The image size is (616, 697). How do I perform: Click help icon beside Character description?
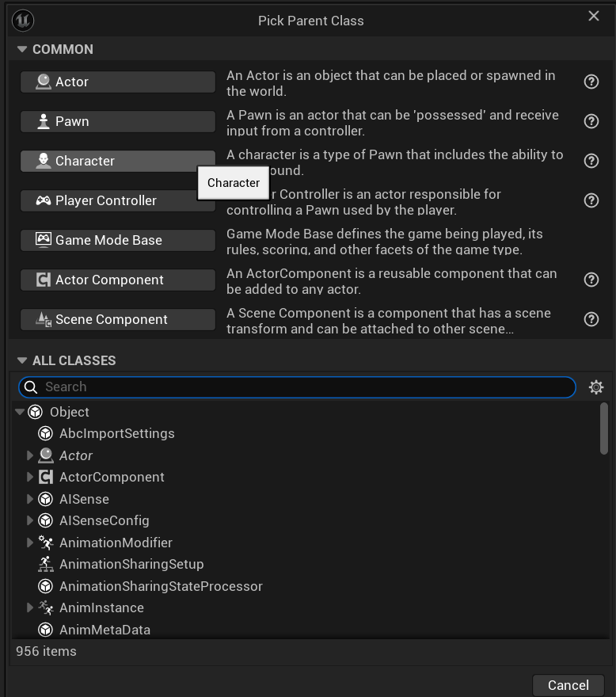591,161
